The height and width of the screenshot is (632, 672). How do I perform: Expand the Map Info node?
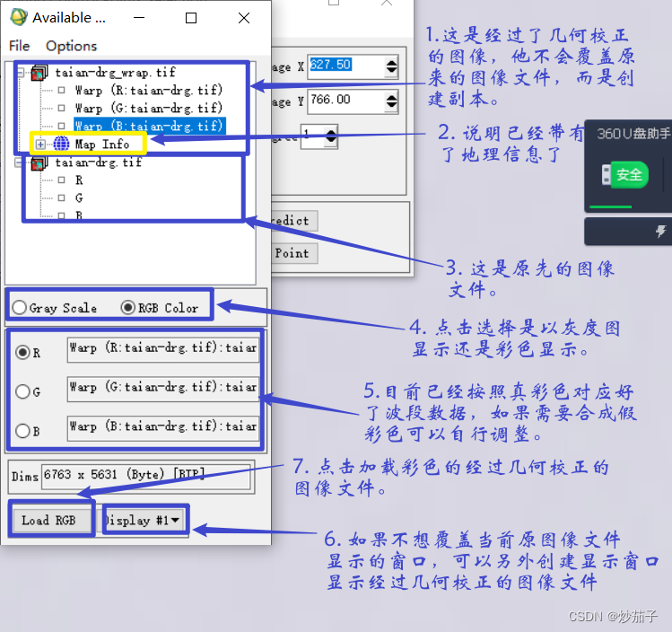[x=40, y=144]
